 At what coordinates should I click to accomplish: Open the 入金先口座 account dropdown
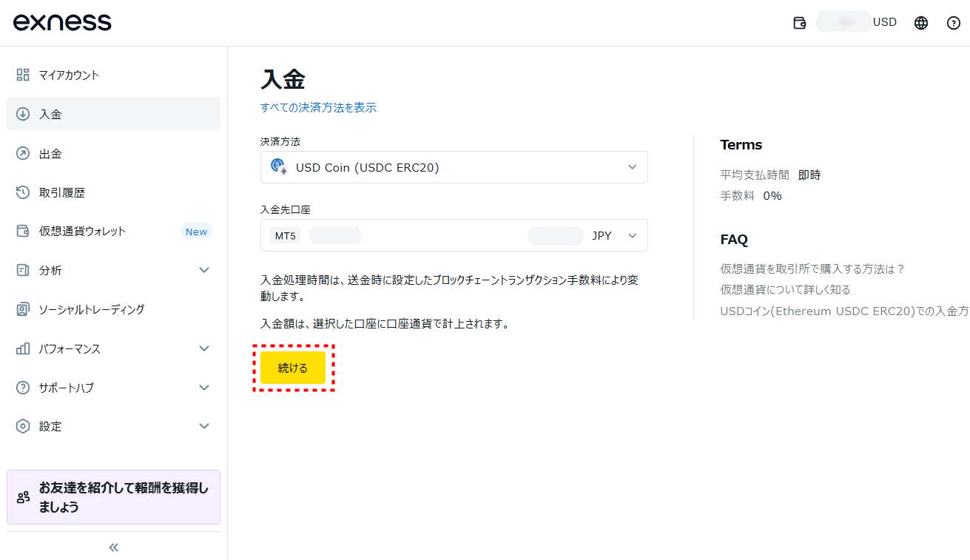point(454,235)
